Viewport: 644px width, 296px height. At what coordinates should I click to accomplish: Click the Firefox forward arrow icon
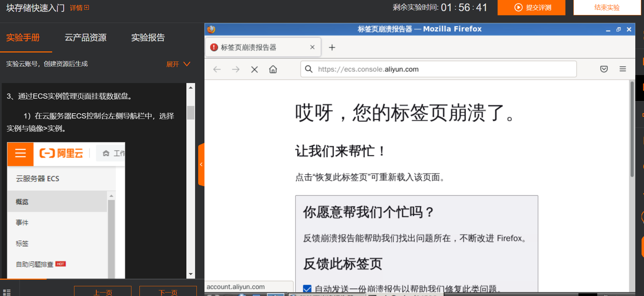(236, 69)
